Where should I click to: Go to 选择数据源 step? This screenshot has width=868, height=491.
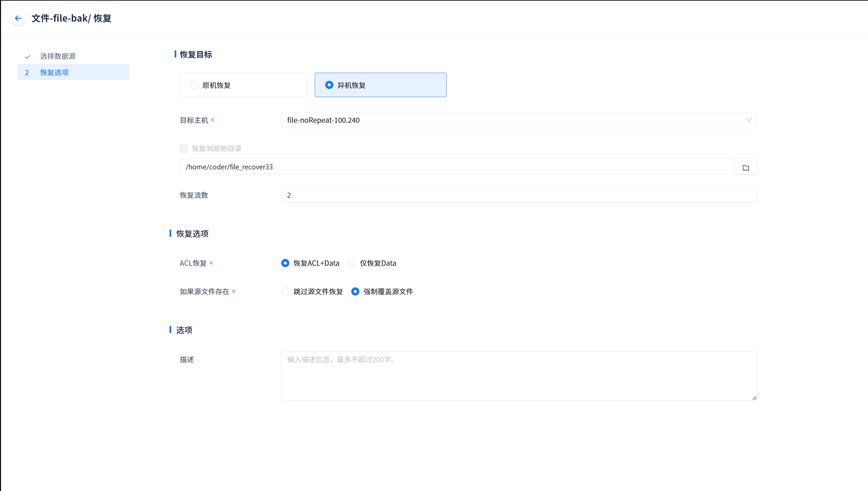tap(58, 56)
